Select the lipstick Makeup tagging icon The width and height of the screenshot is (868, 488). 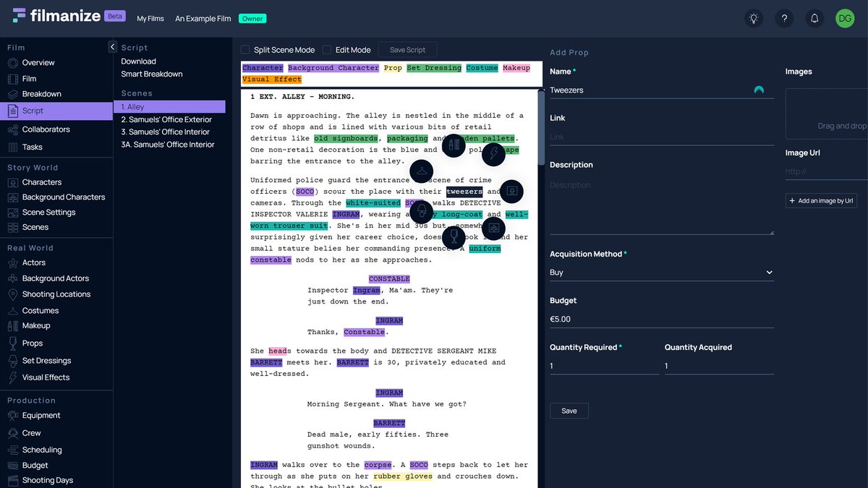coord(454,145)
